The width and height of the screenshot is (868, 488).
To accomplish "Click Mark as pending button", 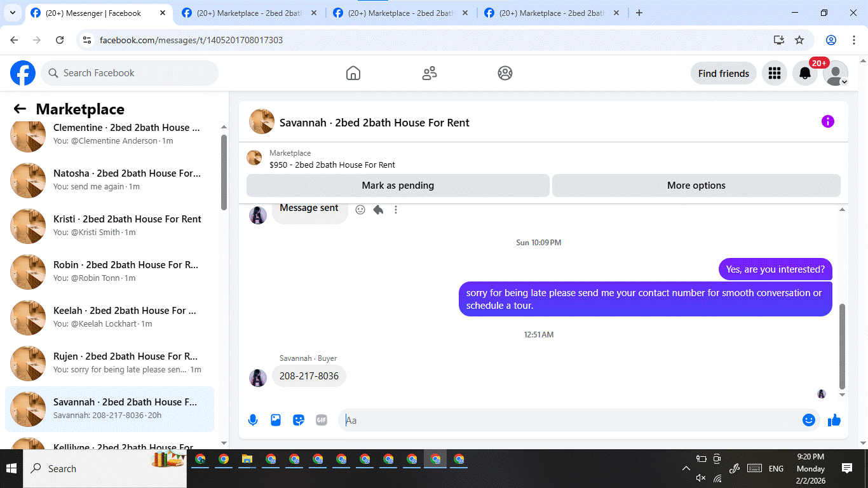I will click(x=398, y=186).
